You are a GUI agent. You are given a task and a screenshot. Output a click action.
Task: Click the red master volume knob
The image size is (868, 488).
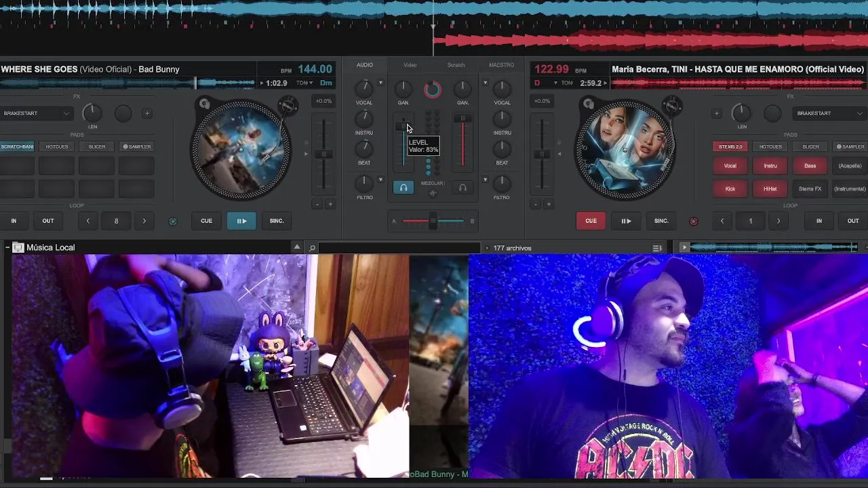coord(433,89)
